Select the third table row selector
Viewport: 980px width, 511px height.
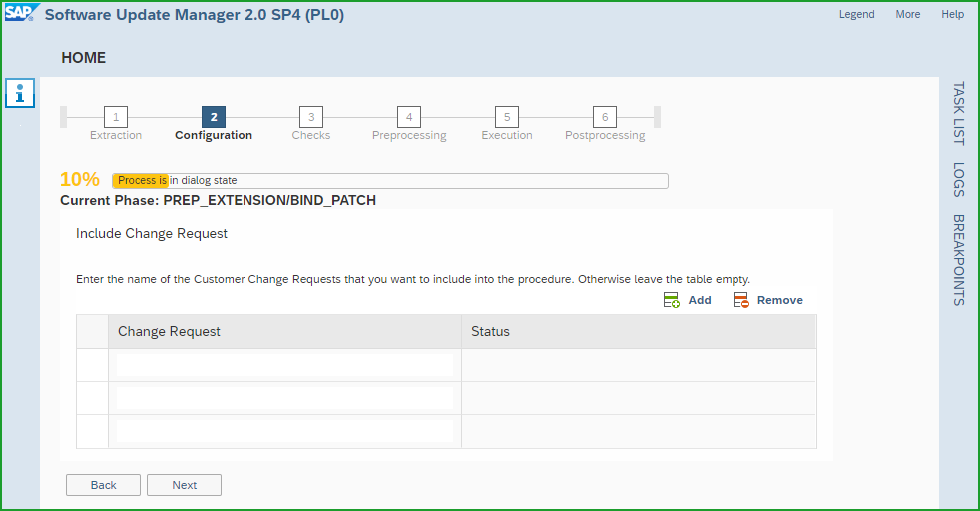[93, 432]
